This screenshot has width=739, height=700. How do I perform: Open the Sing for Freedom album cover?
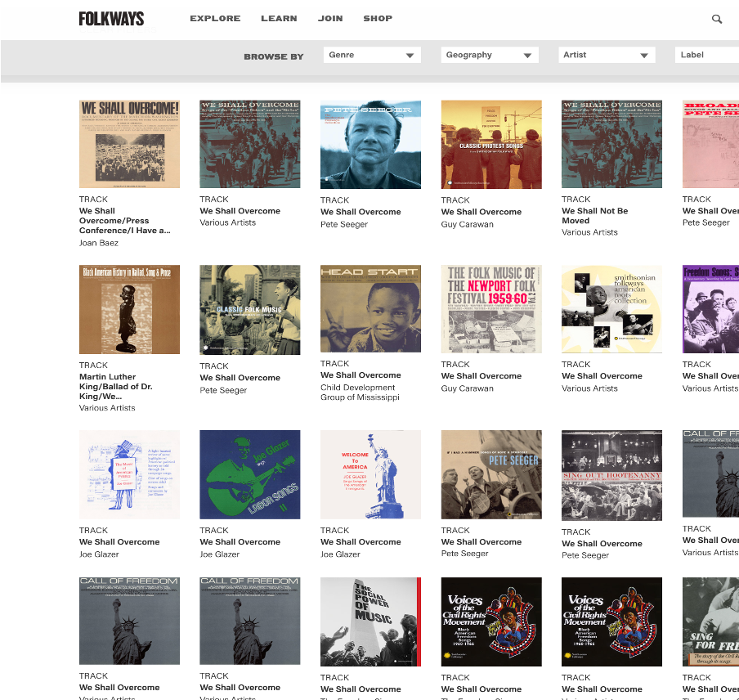[710, 621]
